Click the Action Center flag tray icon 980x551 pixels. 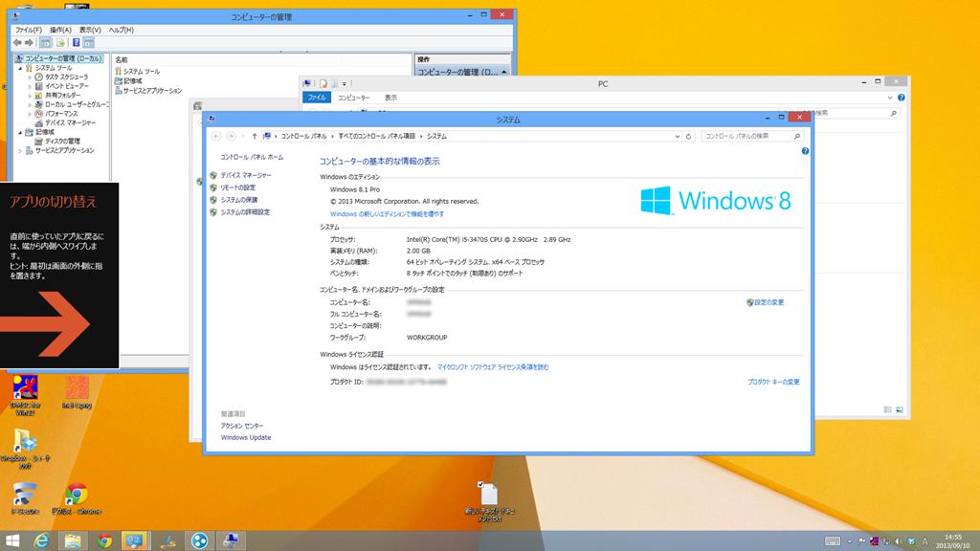tap(862, 541)
